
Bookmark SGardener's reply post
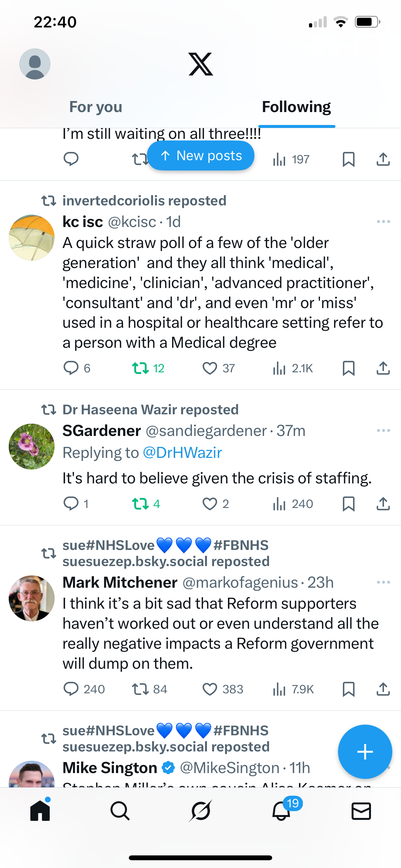coord(348,504)
